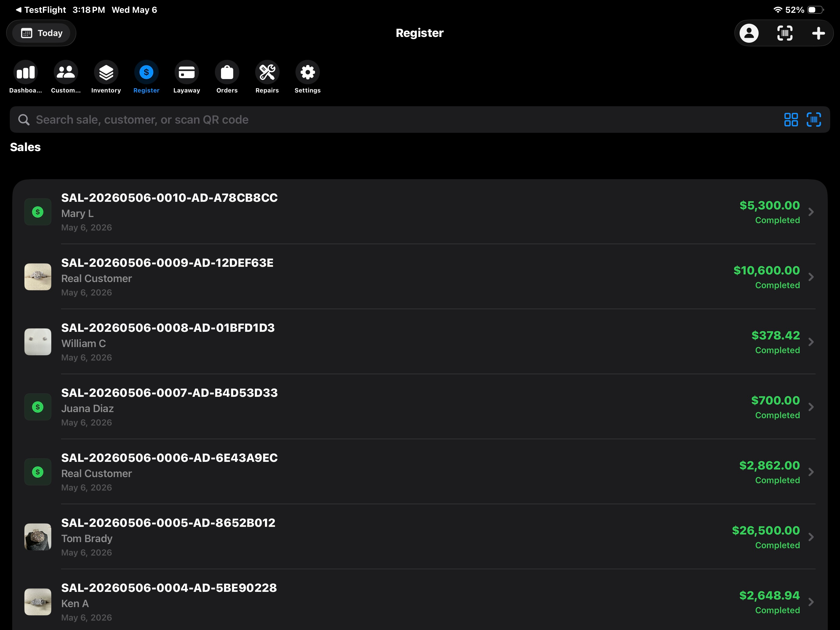
Task: Expand the $2,862.00 sale chevron
Action: pos(811,472)
